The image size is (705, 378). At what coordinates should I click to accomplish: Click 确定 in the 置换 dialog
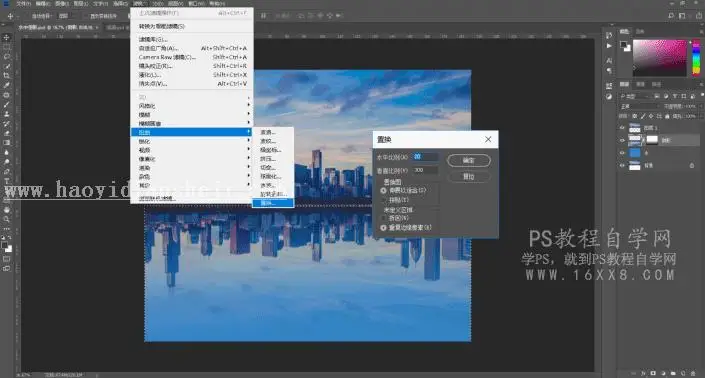[x=469, y=160]
